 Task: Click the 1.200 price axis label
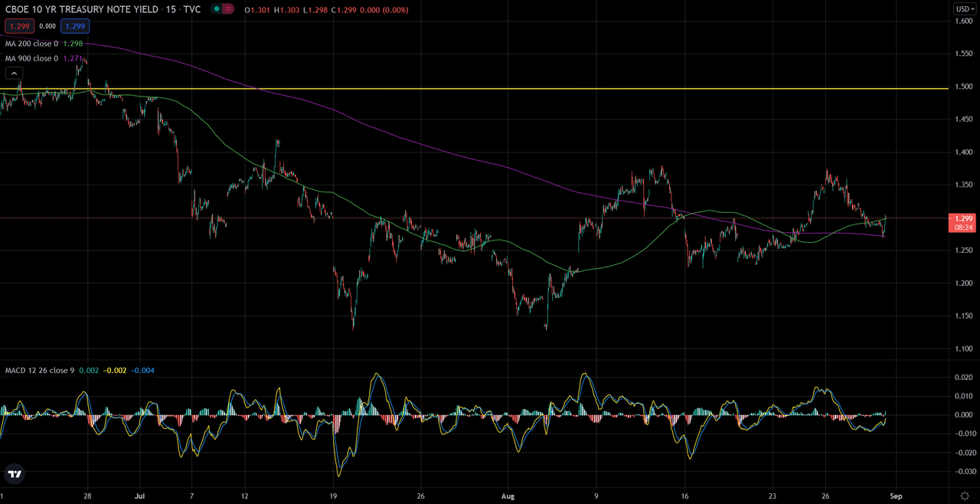[964, 283]
